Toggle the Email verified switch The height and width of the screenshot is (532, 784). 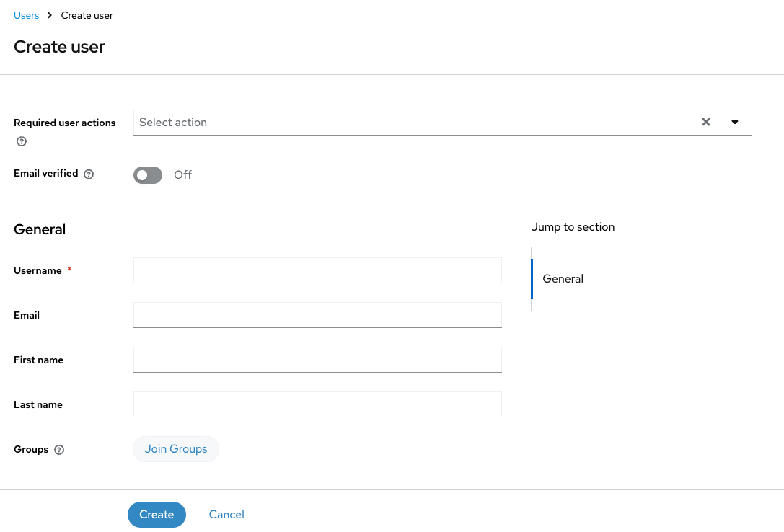pos(148,175)
